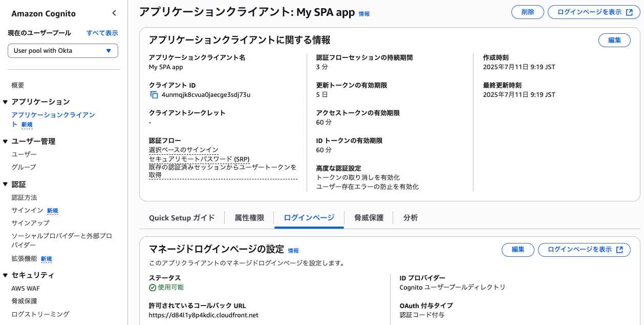Collapse the left navigation sidebar
Image resolution: width=644 pixels, height=325 pixels.
pos(114,13)
